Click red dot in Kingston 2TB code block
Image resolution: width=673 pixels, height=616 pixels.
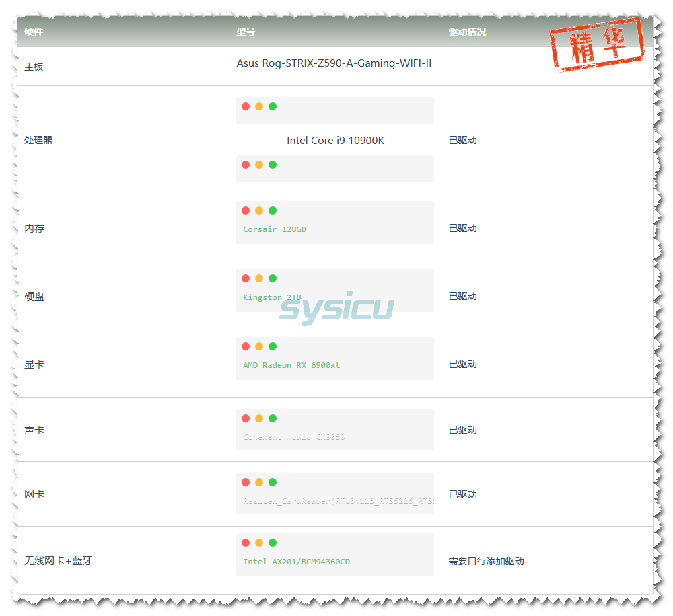(246, 278)
